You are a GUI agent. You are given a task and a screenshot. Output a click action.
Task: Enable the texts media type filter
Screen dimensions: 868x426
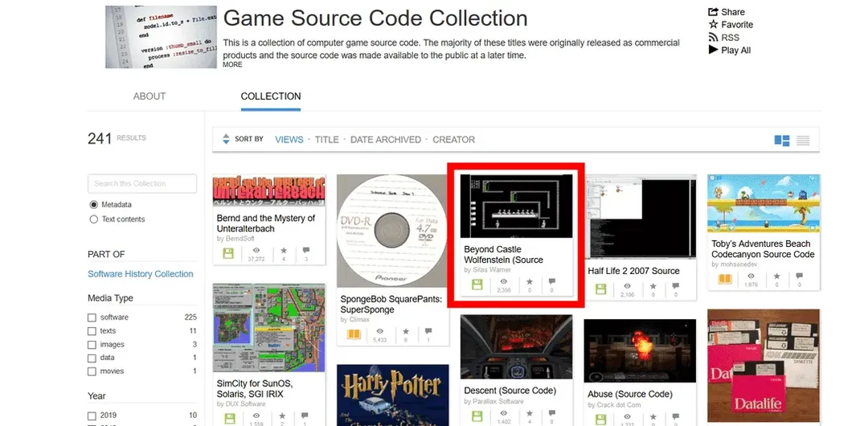pyautogui.click(x=92, y=331)
